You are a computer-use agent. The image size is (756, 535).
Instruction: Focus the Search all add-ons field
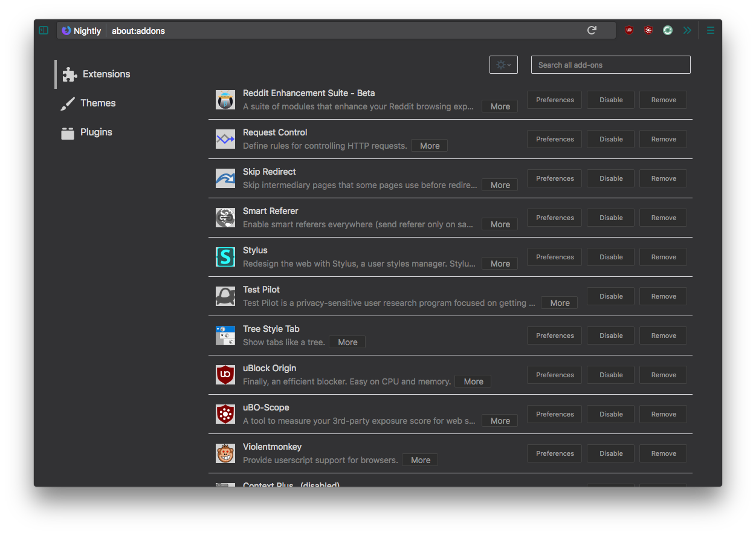point(611,65)
